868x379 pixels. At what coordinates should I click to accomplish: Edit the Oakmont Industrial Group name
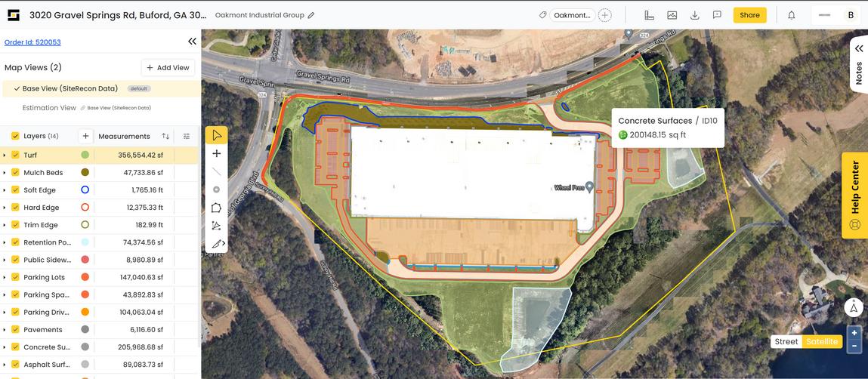tap(311, 16)
